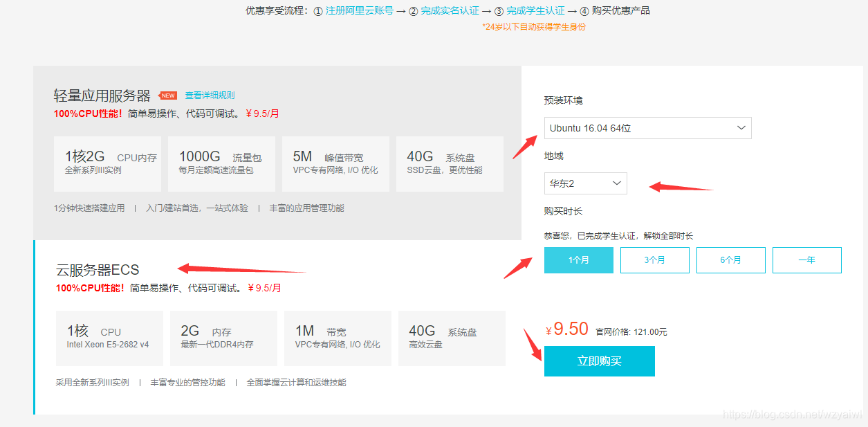Click the ¥9.50 price text

566,329
